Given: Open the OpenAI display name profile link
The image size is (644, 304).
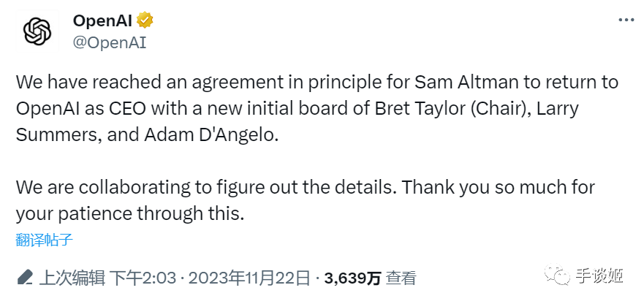Looking at the screenshot, I should (x=102, y=20).
